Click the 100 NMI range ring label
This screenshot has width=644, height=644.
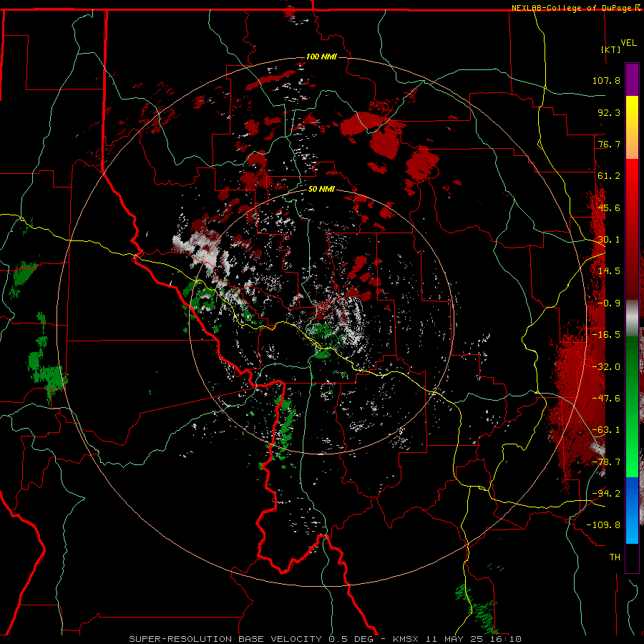(x=321, y=57)
